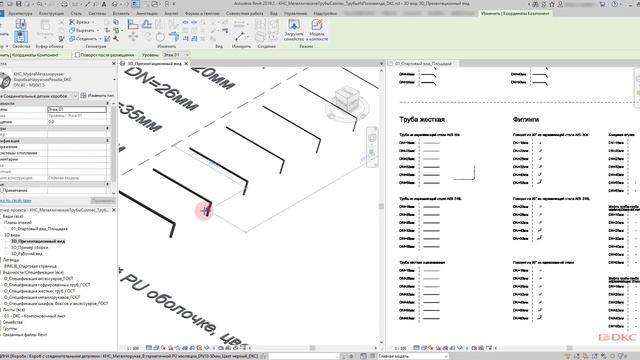Select 'BIMLIB_Стартовая страница' legend item
Image resolution: width=640 pixels, height=360 pixels.
coord(30,266)
